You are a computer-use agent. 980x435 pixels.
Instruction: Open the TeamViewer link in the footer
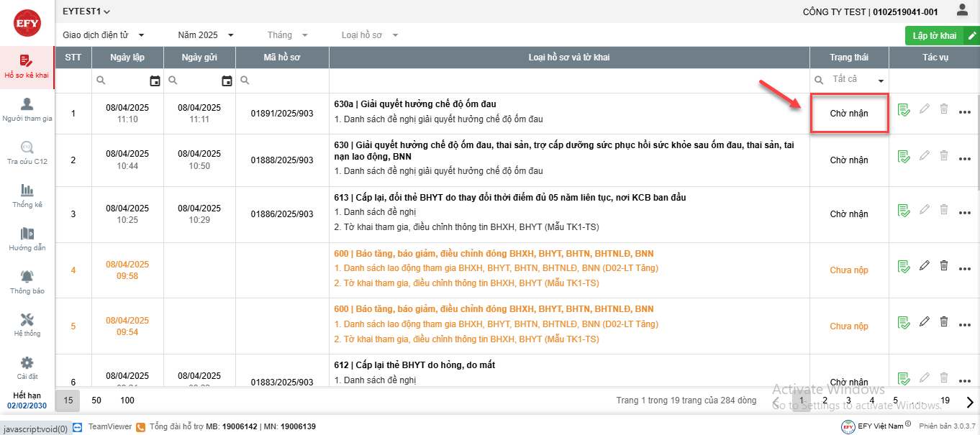pos(102,427)
